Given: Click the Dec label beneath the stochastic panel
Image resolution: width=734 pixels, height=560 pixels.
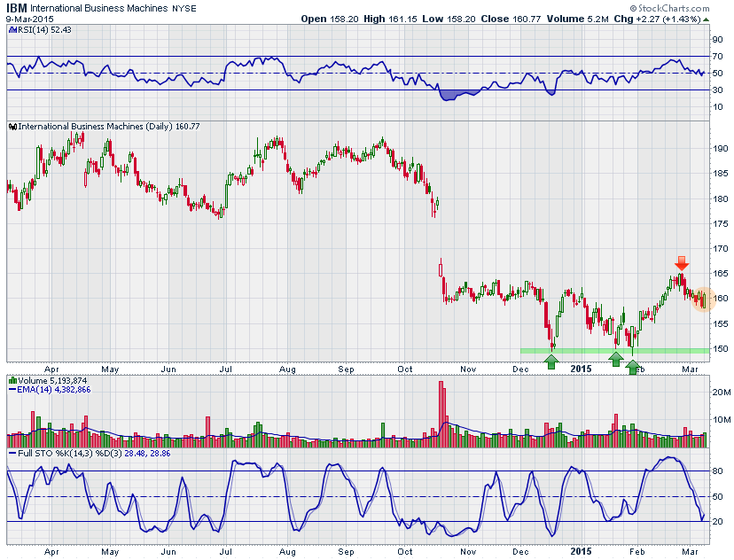Looking at the screenshot, I should click(x=520, y=552).
